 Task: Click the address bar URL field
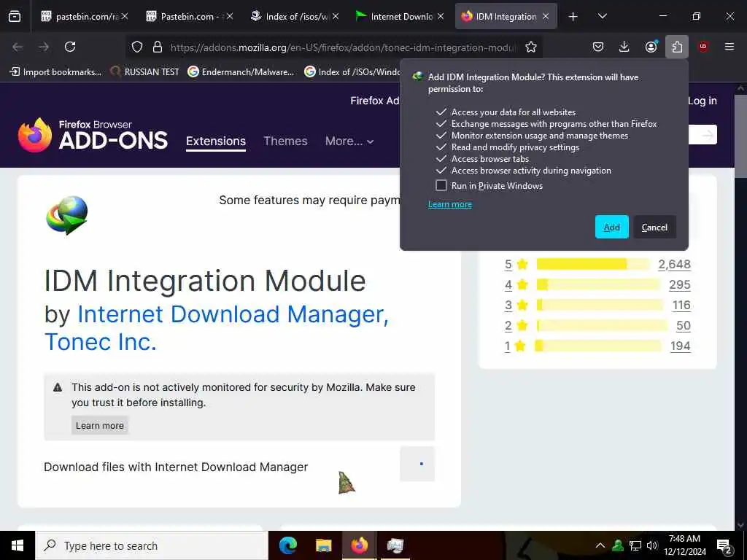[343, 47]
